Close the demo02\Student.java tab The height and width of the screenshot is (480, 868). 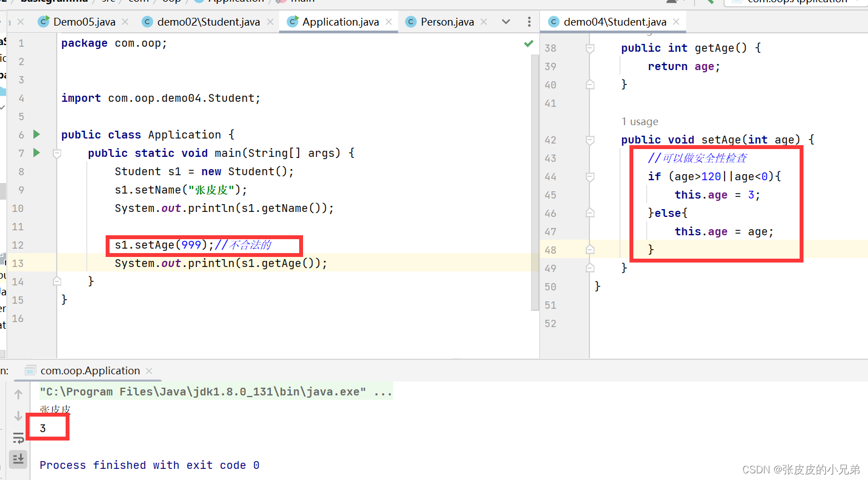point(270,22)
